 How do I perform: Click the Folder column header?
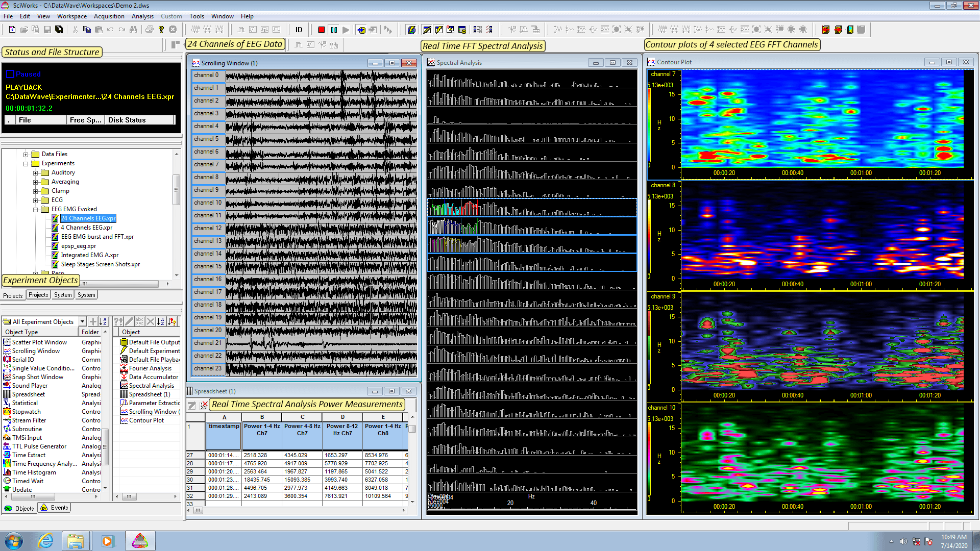90,332
